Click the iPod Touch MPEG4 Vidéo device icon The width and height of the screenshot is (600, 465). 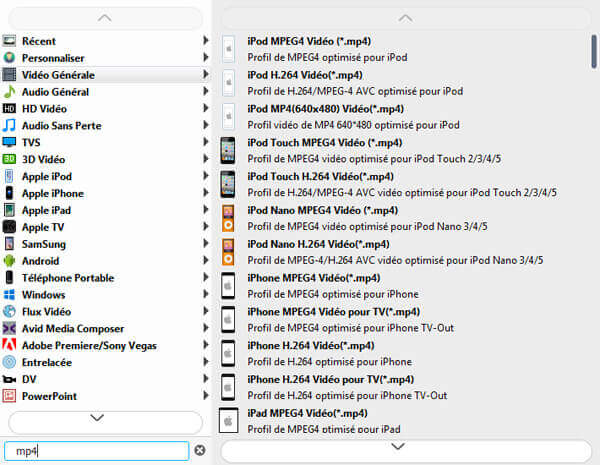tap(228, 150)
